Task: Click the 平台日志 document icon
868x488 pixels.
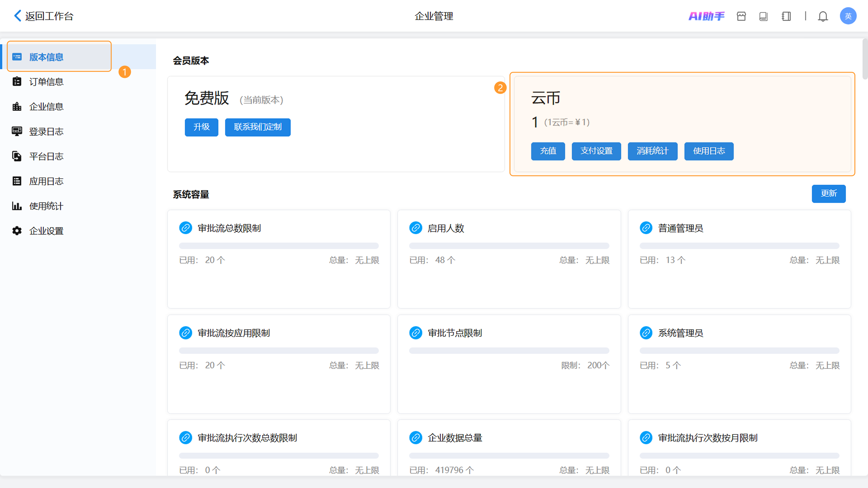Action: click(17, 156)
